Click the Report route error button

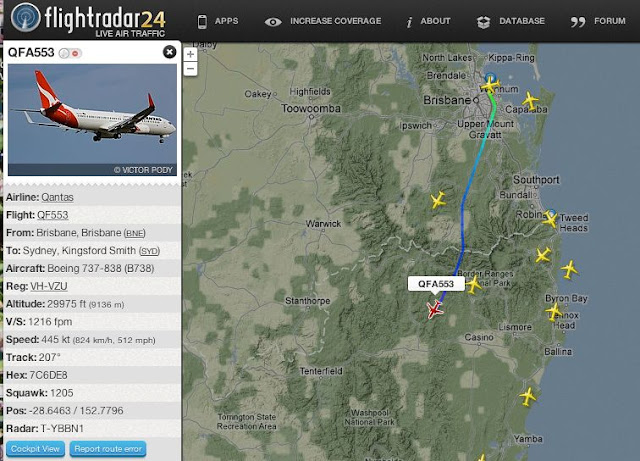(x=108, y=449)
